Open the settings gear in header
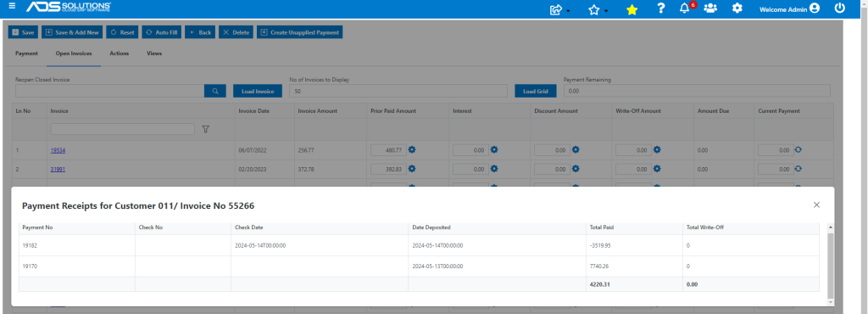The width and height of the screenshot is (868, 314). (x=737, y=8)
